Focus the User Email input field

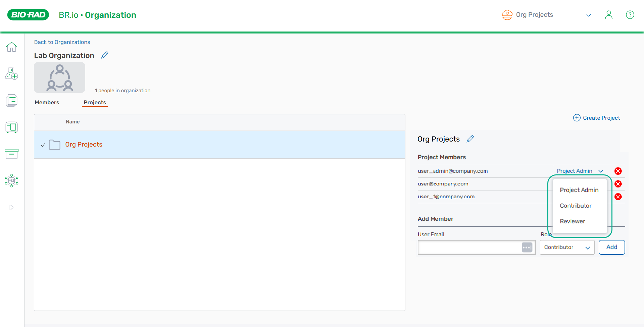point(470,248)
